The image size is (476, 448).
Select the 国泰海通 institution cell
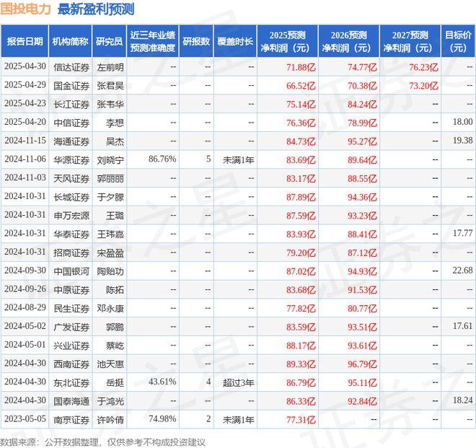[71, 401]
